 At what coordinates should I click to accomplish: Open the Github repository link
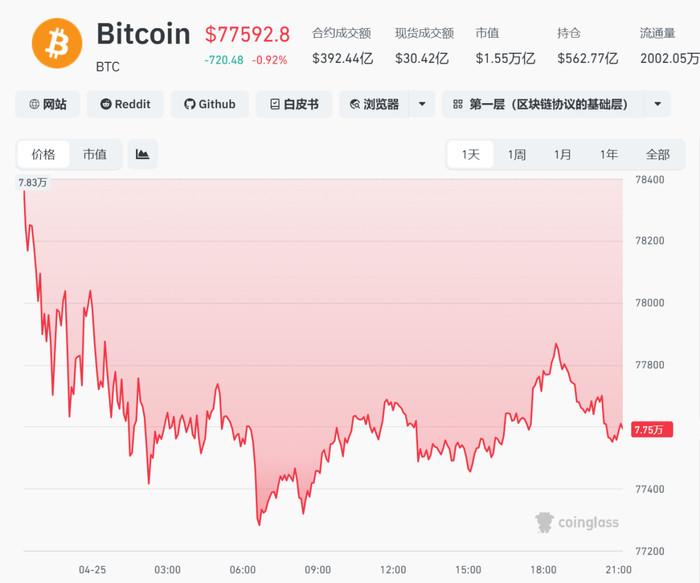pos(209,104)
